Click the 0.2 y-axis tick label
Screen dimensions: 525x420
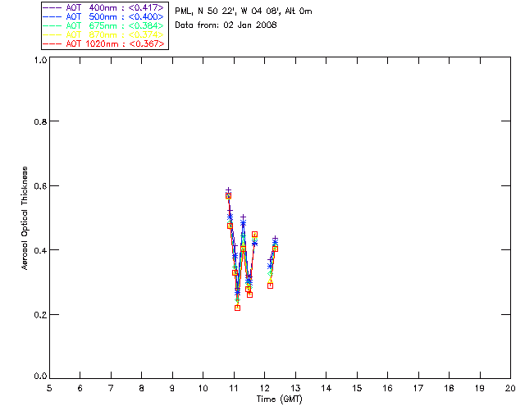[x=40, y=315]
